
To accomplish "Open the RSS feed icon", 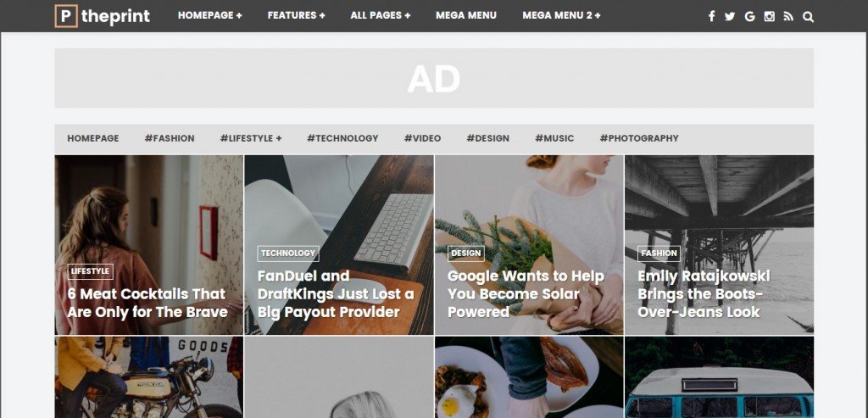I will 788,16.
